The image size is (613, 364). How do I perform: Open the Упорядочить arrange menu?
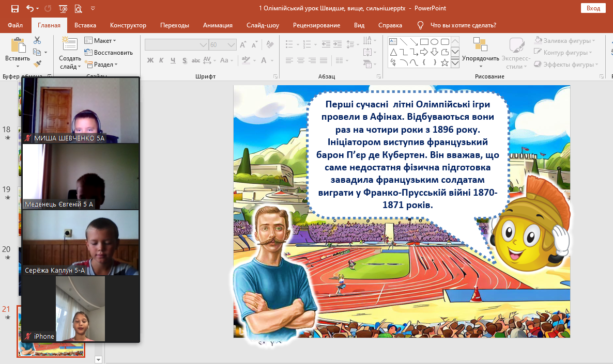point(481,53)
